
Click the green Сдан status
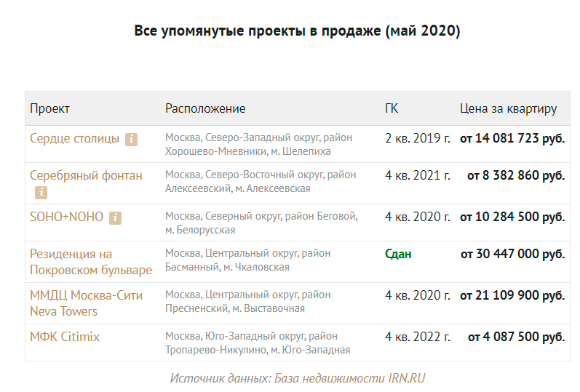click(398, 255)
